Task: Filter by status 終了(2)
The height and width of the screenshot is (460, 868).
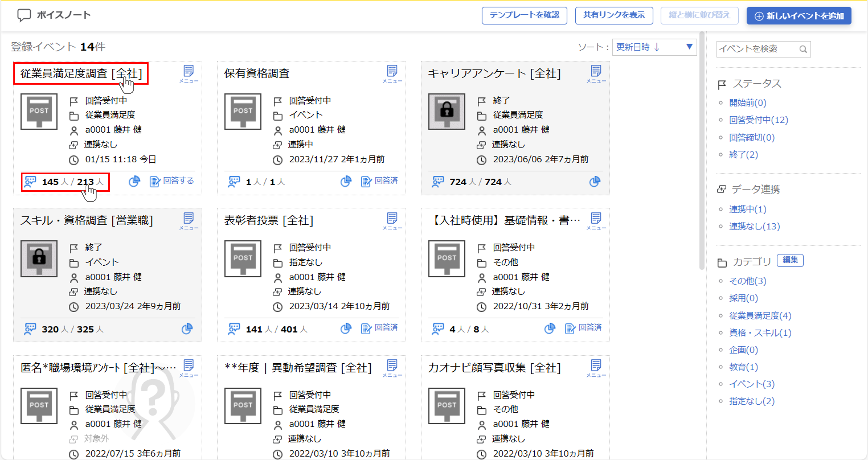Action: click(x=743, y=155)
